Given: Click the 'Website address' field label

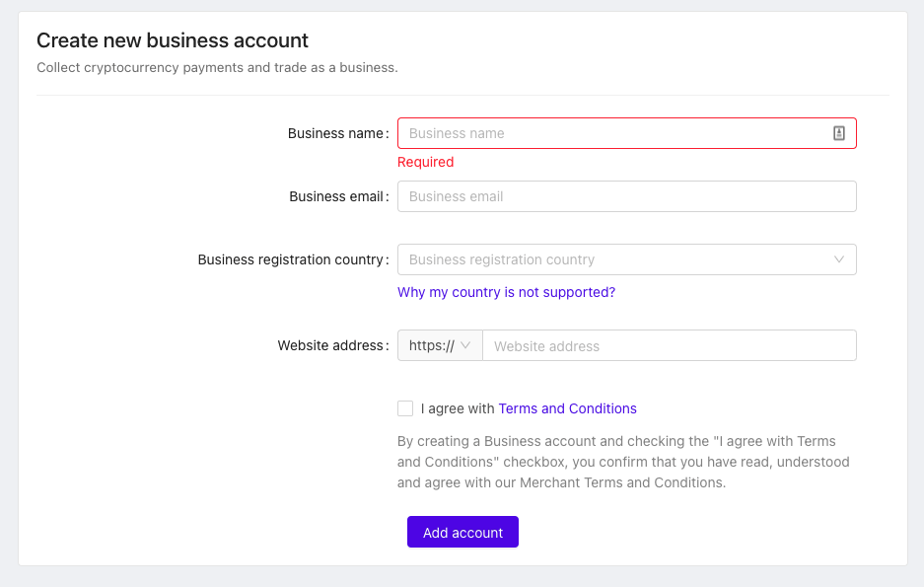Looking at the screenshot, I should (330, 345).
